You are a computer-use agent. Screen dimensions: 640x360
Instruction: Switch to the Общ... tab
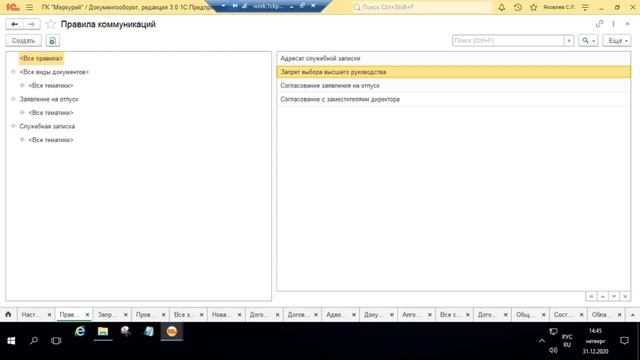pyautogui.click(x=524, y=315)
